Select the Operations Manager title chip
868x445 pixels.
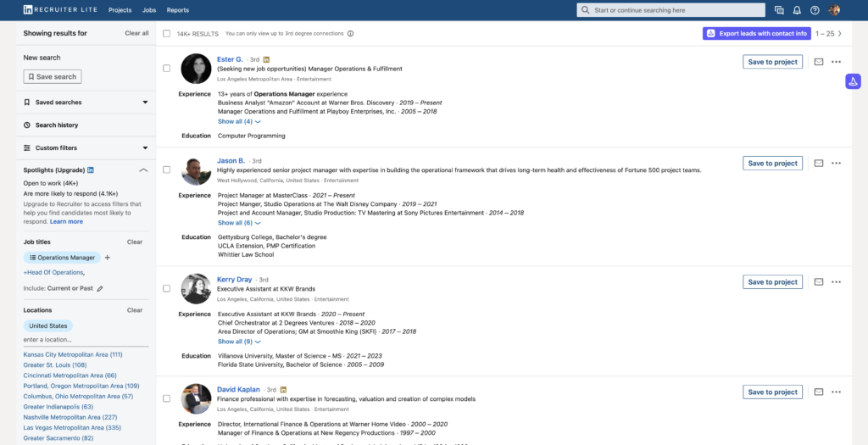(x=62, y=258)
